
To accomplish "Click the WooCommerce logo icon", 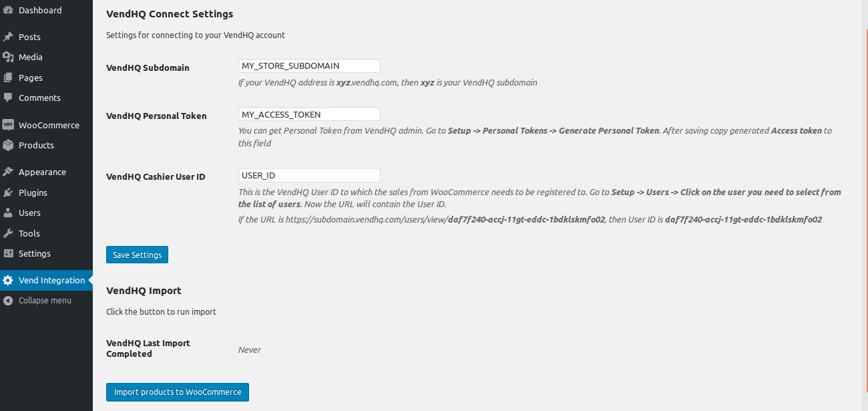I will 8,125.
